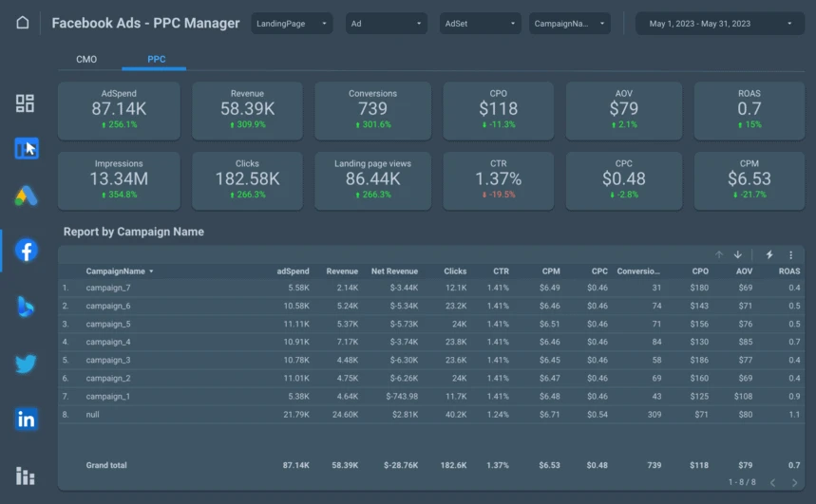Open the LinkedIn section icon
The height and width of the screenshot is (504, 816).
coord(26,419)
